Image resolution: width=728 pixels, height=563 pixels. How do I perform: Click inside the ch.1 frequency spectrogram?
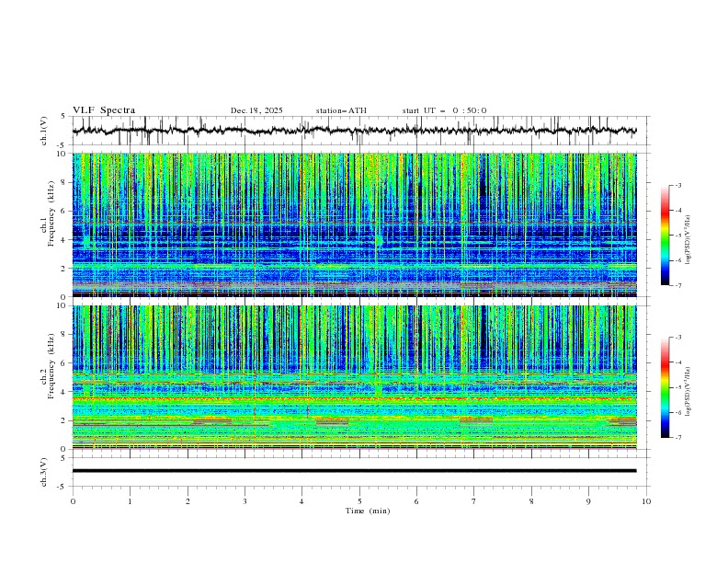click(x=358, y=224)
